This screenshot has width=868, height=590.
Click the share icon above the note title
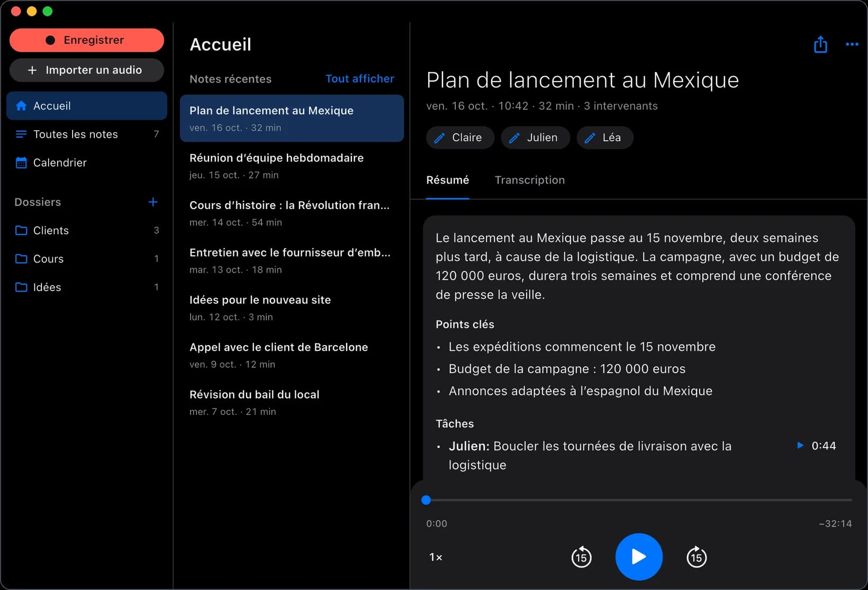pos(820,44)
